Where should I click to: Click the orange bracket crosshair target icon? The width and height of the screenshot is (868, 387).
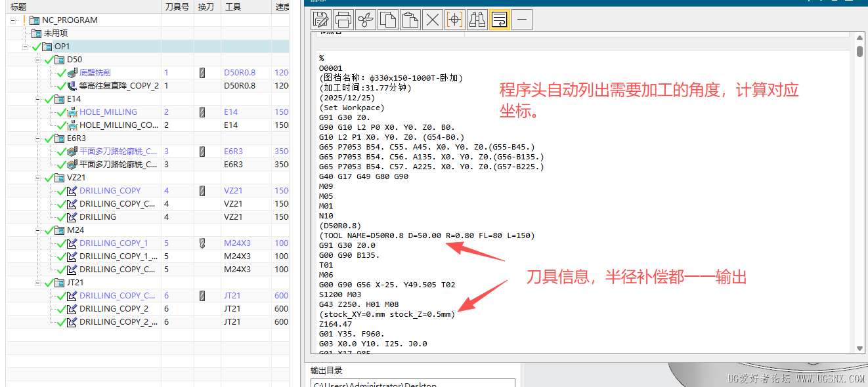pyautogui.click(x=454, y=20)
